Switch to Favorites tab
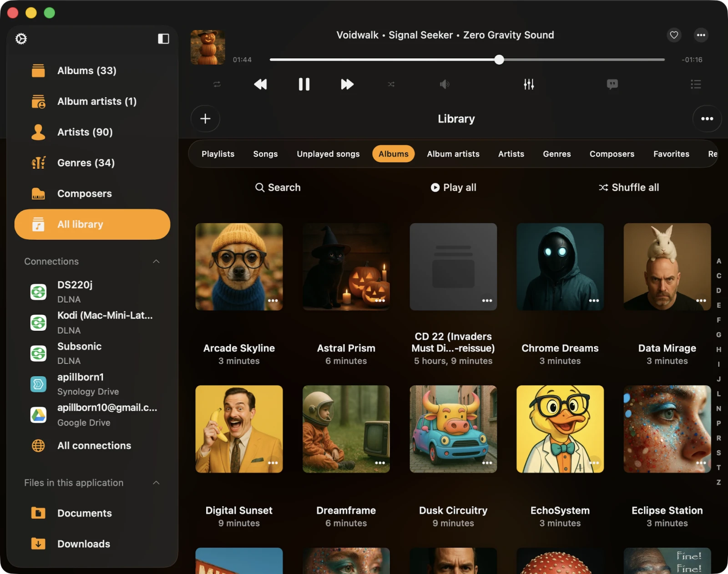Viewport: 728px width, 574px height. [x=671, y=154]
